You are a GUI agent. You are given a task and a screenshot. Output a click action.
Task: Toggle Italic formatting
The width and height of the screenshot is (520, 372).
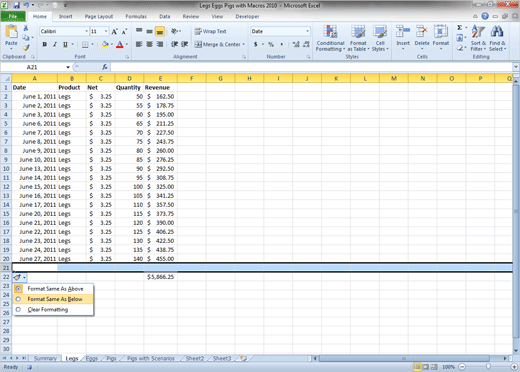click(55, 44)
